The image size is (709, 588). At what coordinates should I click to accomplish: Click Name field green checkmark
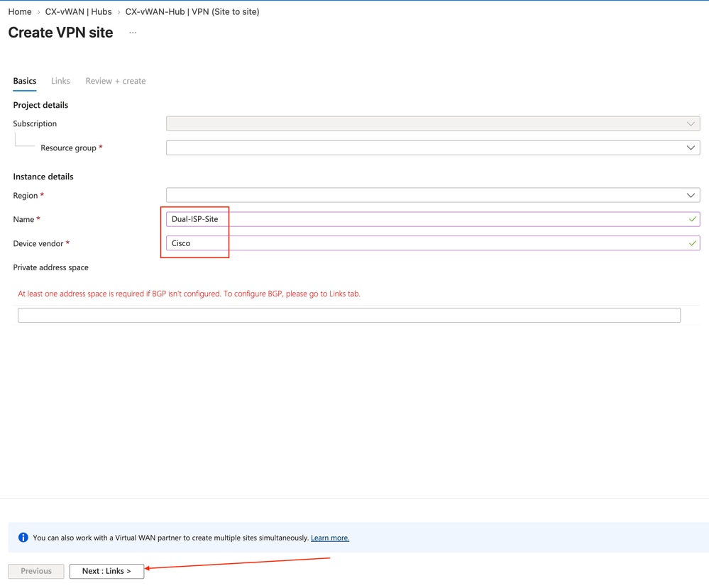click(x=692, y=218)
